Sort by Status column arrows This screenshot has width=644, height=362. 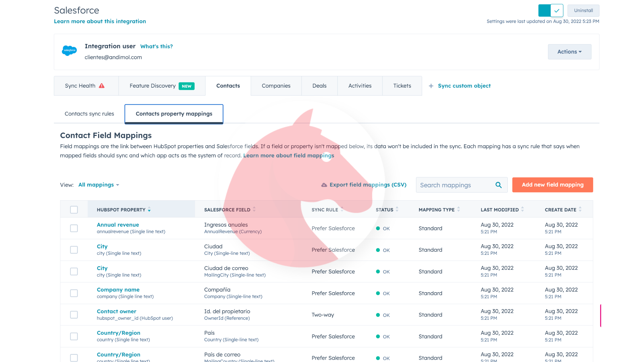(397, 209)
